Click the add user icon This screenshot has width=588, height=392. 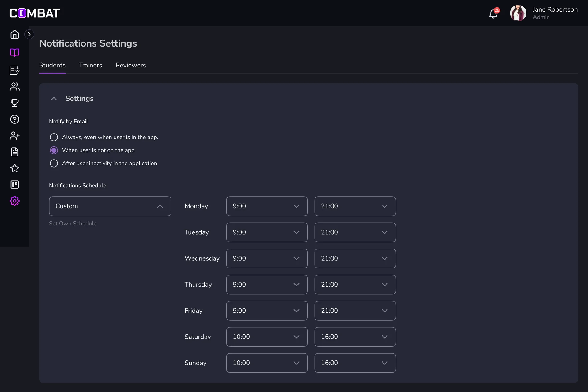point(15,135)
